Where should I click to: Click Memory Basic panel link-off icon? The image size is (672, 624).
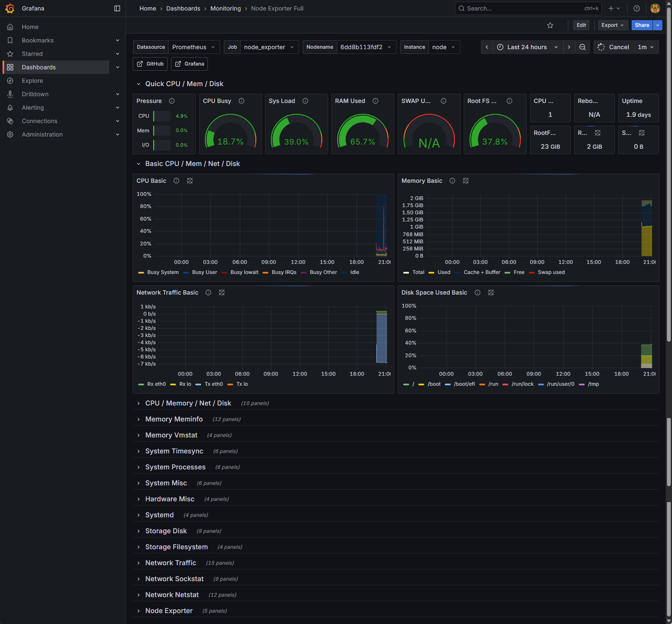466,181
